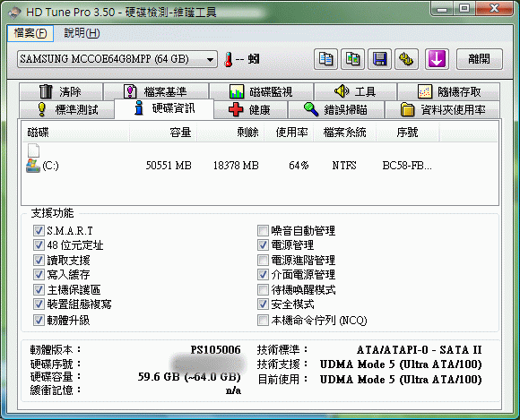
Task: Open the 隨機存取 tab
Action: point(448,91)
